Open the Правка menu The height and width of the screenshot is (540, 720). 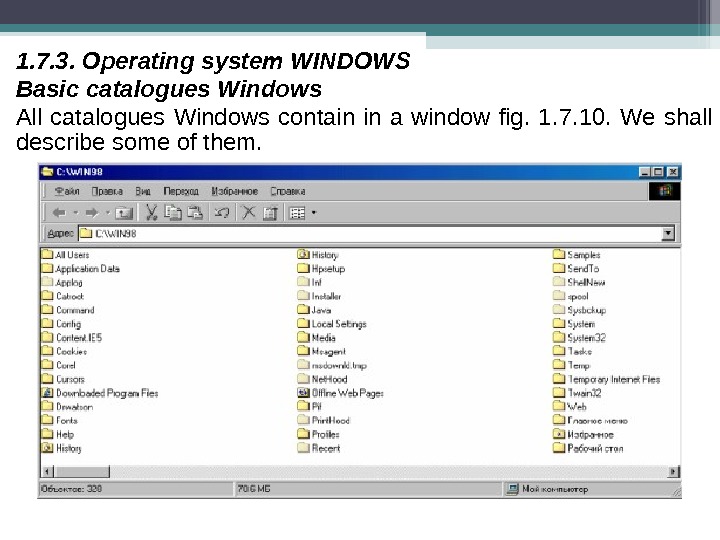tap(107, 191)
